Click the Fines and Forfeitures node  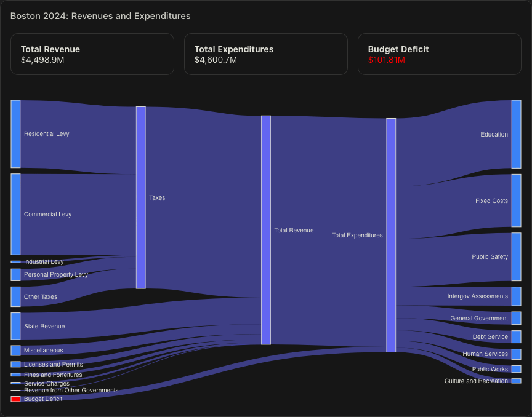point(15,375)
